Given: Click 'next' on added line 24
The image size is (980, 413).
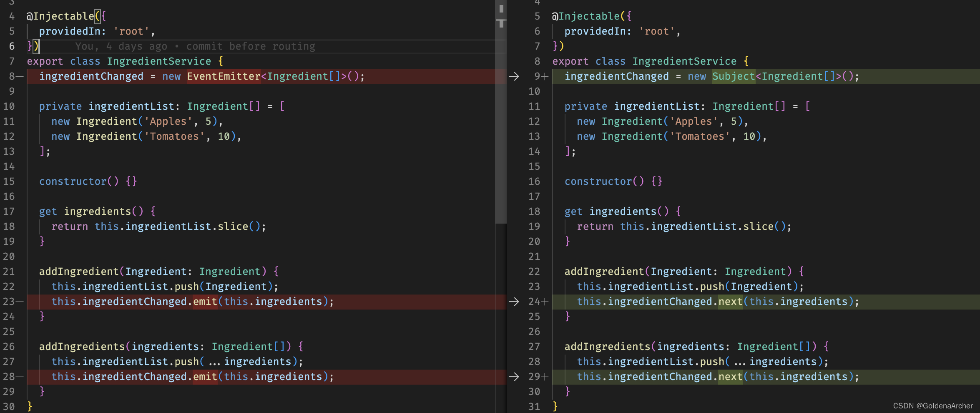Looking at the screenshot, I should [731, 302].
